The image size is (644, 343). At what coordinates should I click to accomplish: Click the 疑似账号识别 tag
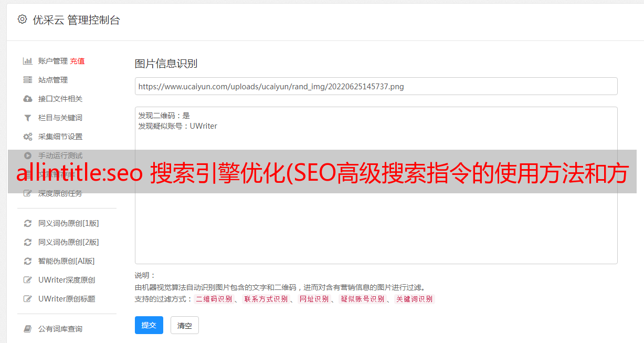(x=362, y=299)
